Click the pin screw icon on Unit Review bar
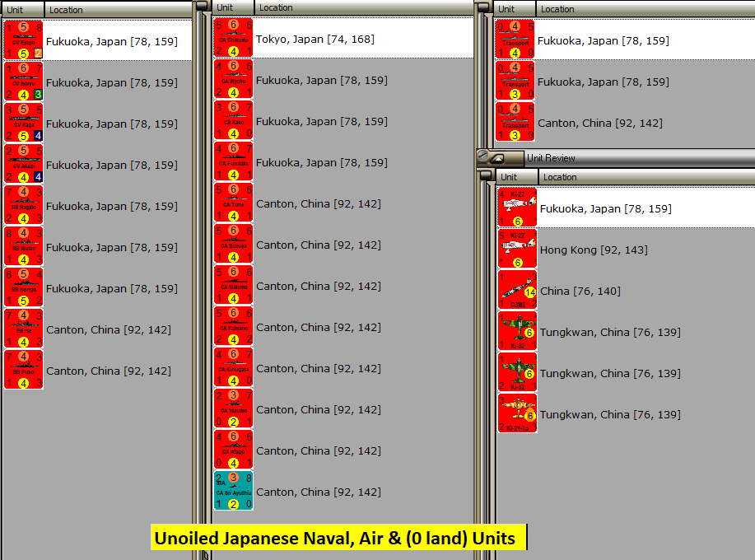 click(483, 156)
